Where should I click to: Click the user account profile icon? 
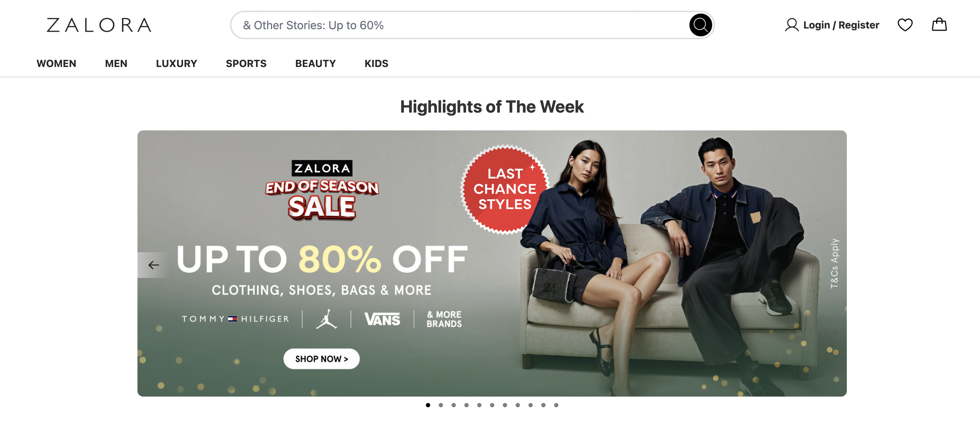(x=792, y=25)
